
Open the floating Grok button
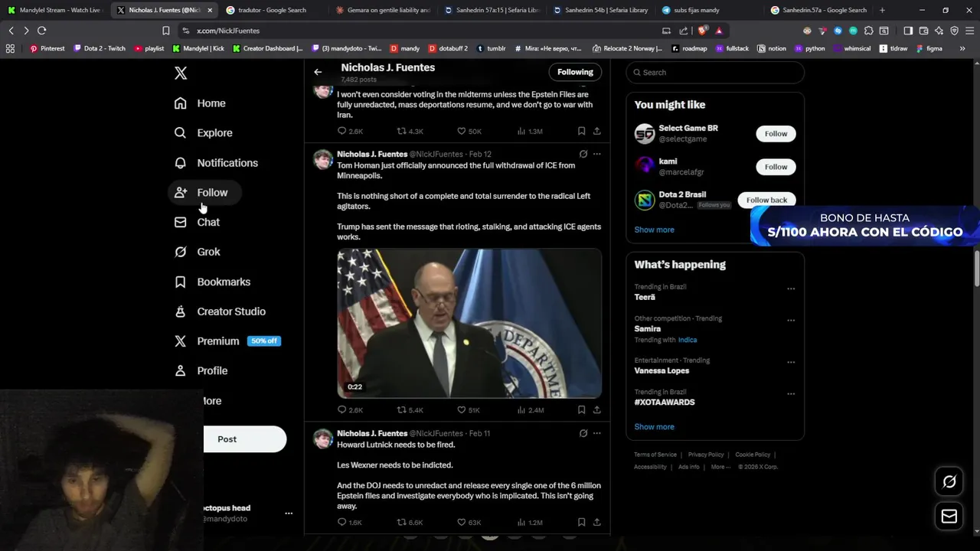(x=949, y=481)
